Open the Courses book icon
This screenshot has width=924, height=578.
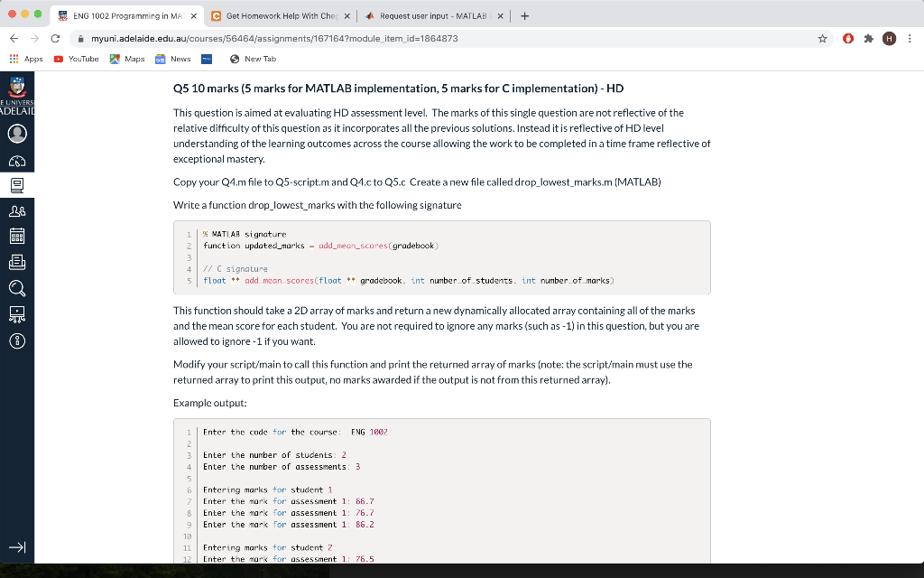pyautogui.click(x=17, y=186)
